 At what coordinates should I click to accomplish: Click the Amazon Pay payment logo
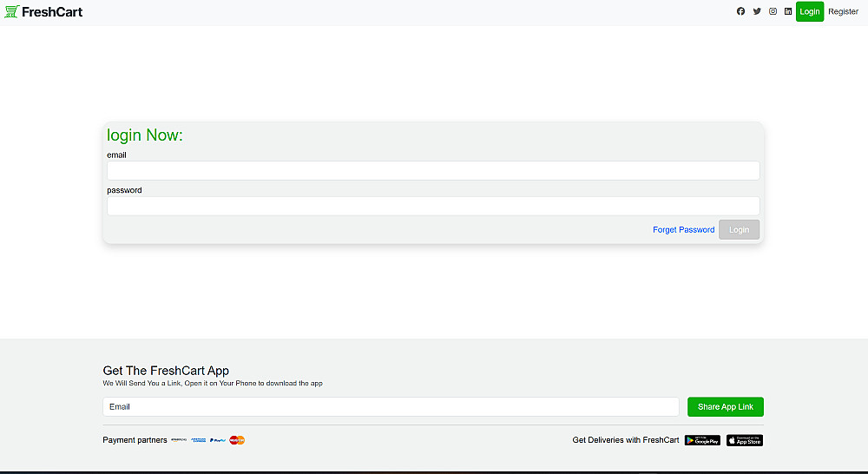pos(179,440)
